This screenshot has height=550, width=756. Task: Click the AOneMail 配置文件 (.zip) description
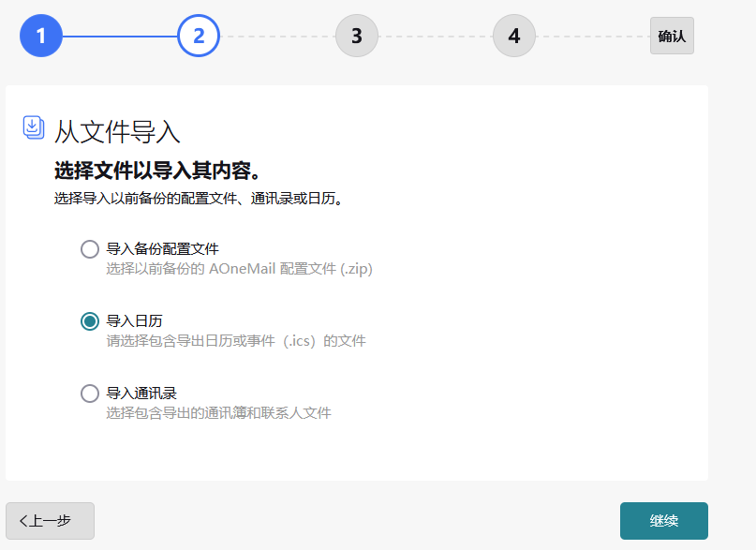[x=239, y=269]
